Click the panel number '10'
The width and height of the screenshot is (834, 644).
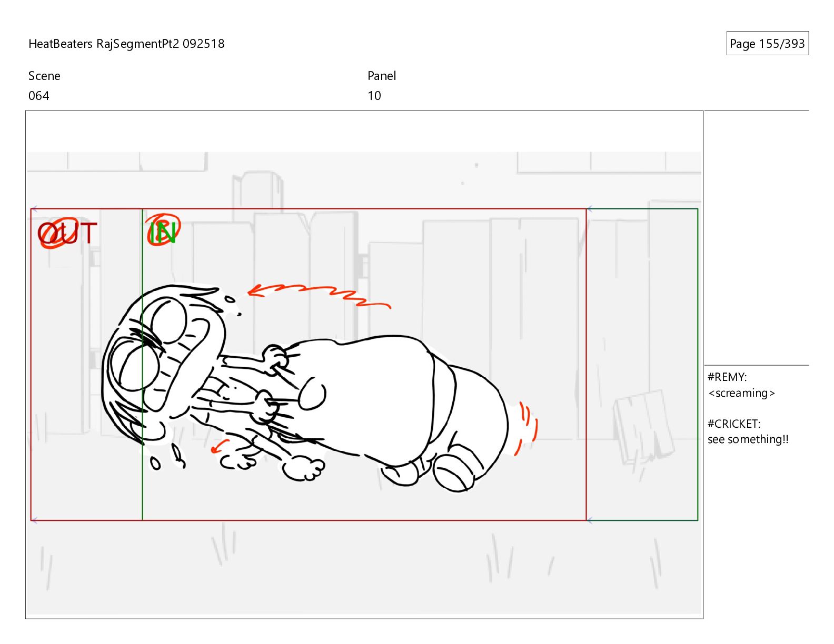click(x=374, y=96)
